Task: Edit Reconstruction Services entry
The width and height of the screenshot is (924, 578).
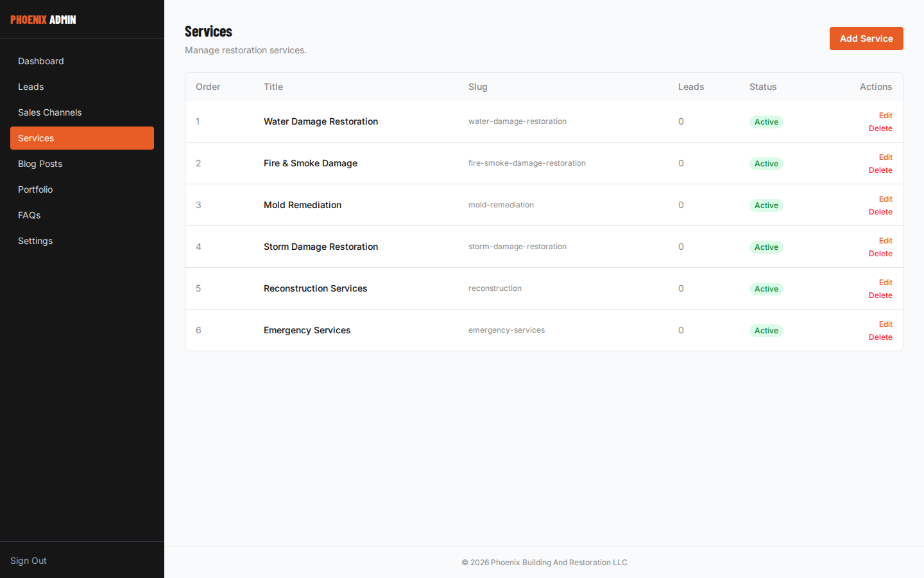Action: [x=886, y=283]
